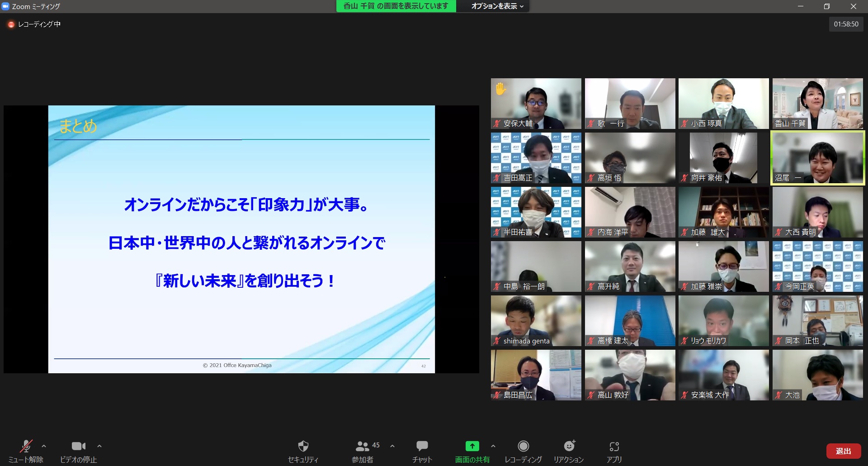Select 歌 一行 video tile
868x466 pixels.
tap(630, 104)
